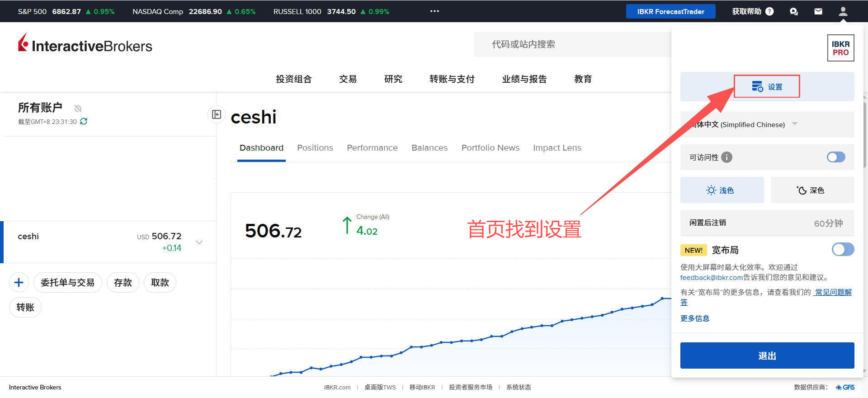Collapse the left account sidebar panel
868x398 pixels.
pos(217,114)
